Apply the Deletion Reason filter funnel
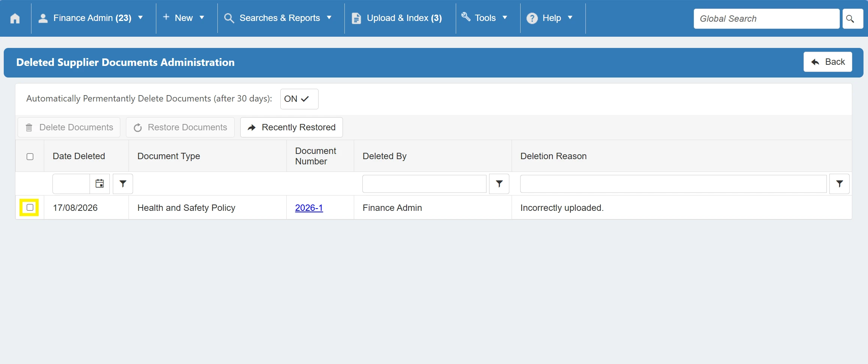The width and height of the screenshot is (868, 364). click(840, 183)
